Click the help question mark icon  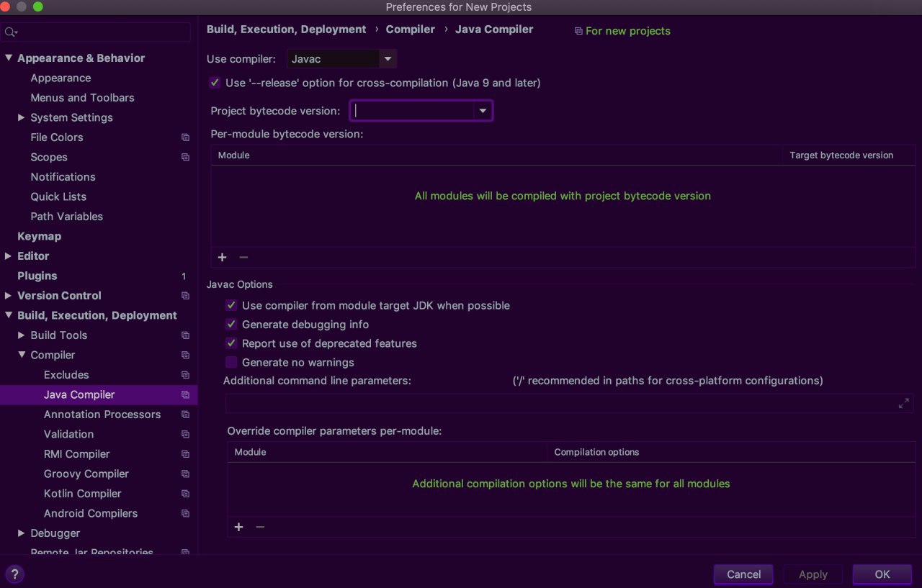pyautogui.click(x=14, y=574)
